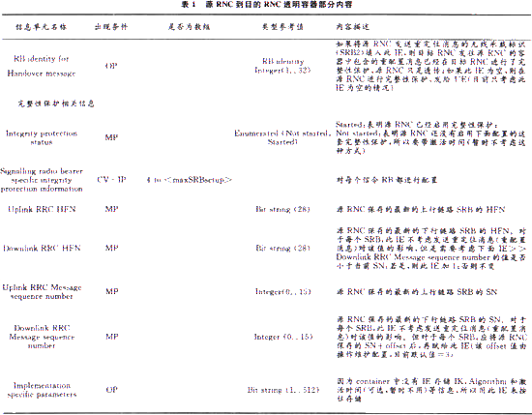Select the 'Integrity protection status' row name
Screen dimensions: 532x415
point(42,137)
